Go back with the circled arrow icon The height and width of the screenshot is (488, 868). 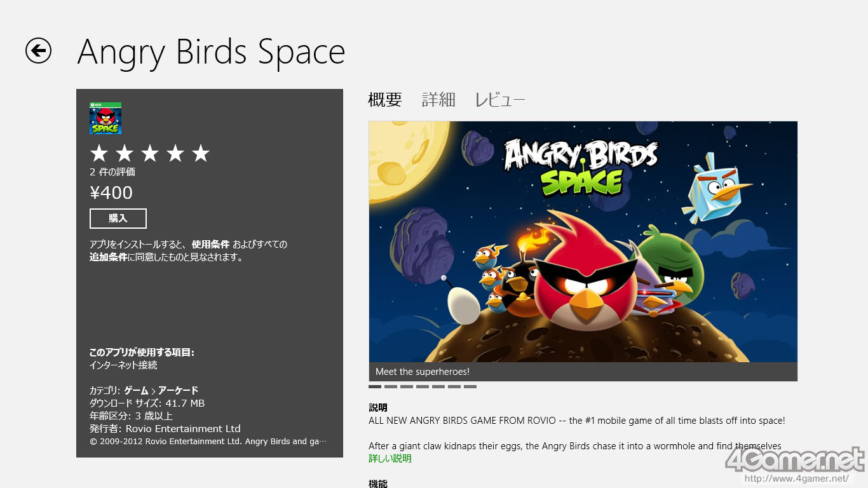click(x=38, y=51)
